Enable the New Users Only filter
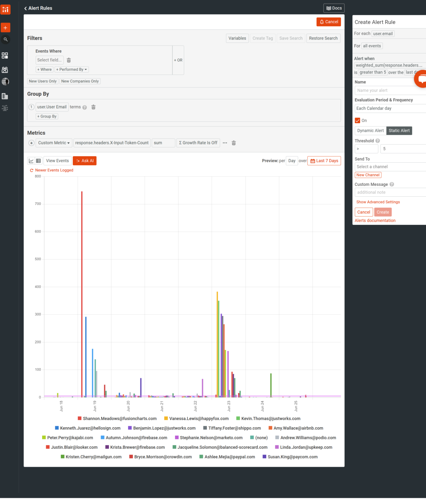Screen dimensions: 426x504 (42, 81)
